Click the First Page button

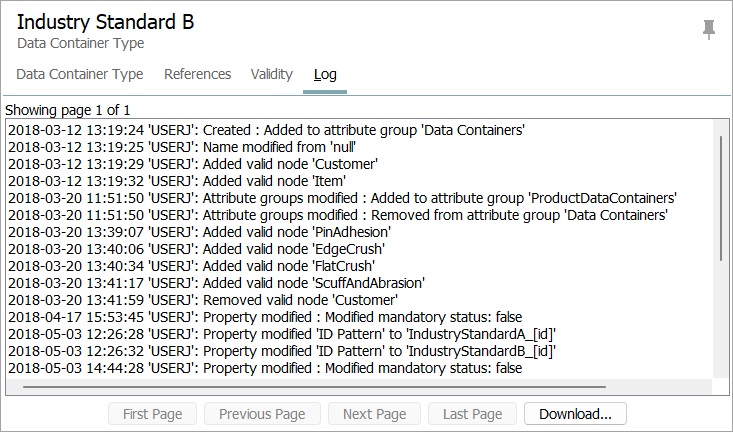click(152, 414)
